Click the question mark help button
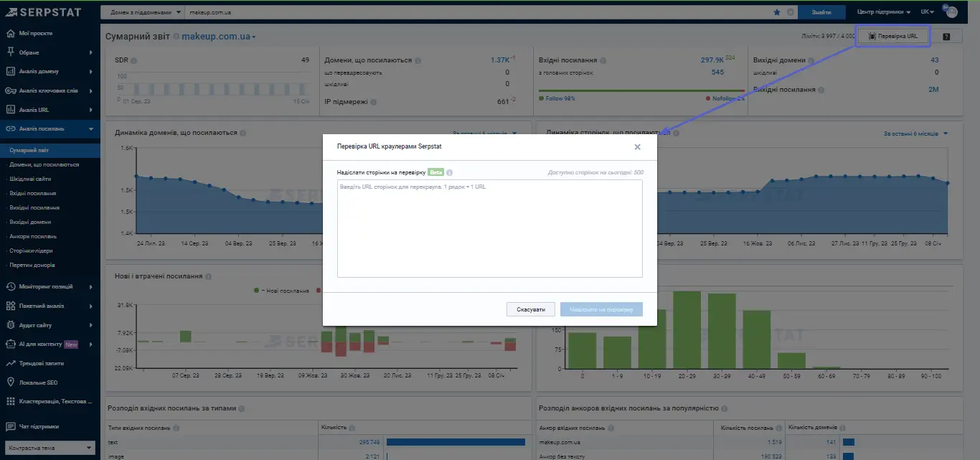This screenshot has height=460, width=980. (x=947, y=37)
